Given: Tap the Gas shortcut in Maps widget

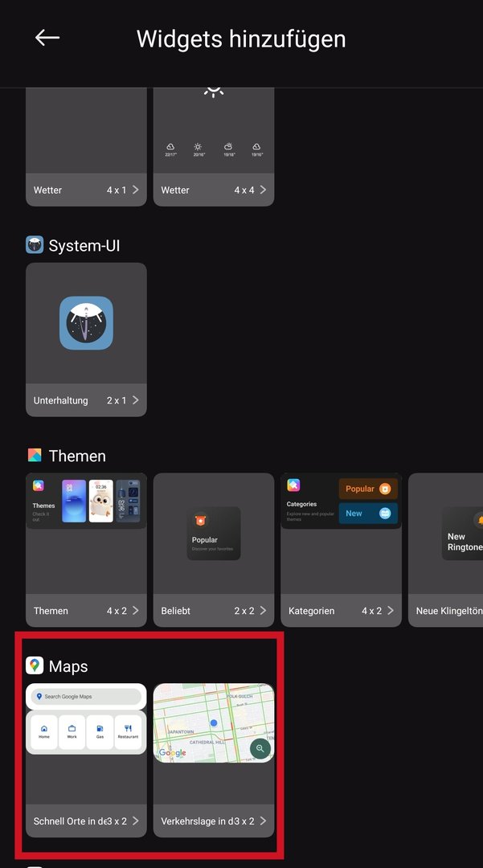Looking at the screenshot, I should pos(100,732).
